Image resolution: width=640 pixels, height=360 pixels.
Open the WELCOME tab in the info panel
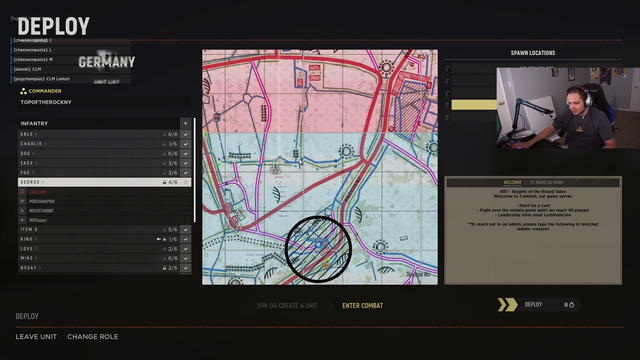tap(512, 182)
